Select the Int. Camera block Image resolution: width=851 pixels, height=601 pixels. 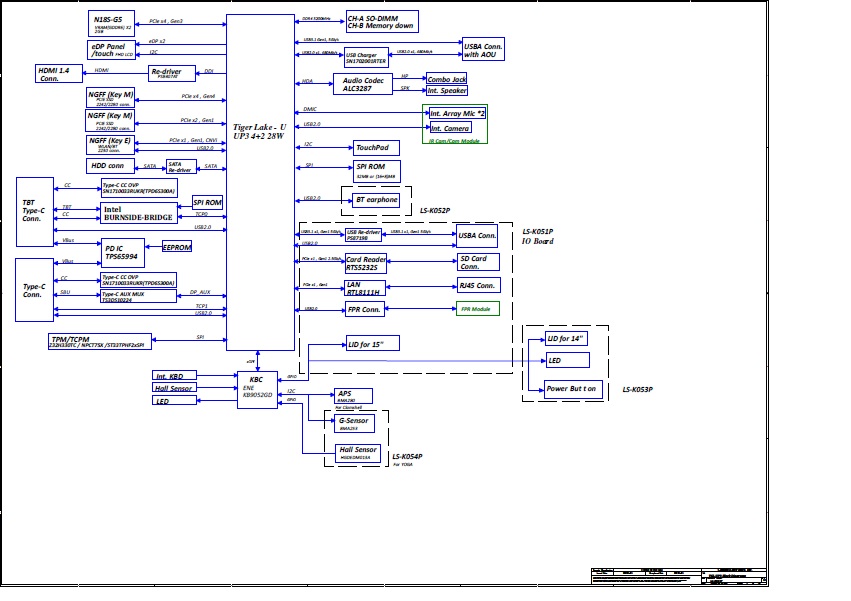[x=450, y=128]
